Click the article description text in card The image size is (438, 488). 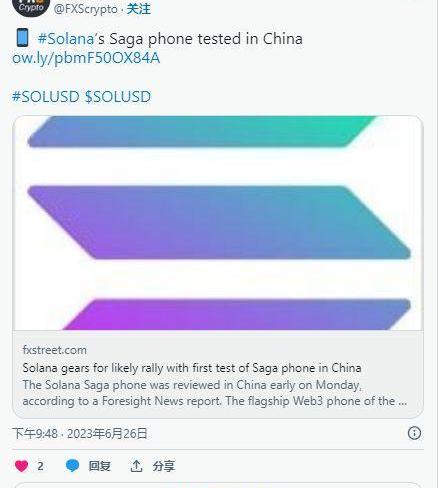[x=215, y=393]
